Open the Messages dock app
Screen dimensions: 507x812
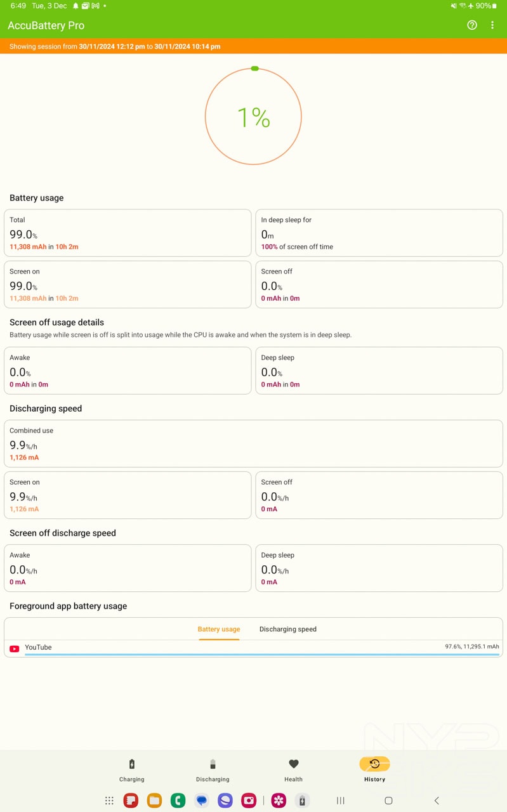202,801
